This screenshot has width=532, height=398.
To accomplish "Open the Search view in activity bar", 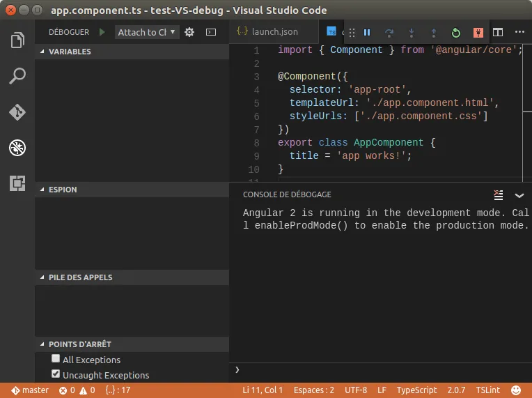I will click(x=17, y=76).
